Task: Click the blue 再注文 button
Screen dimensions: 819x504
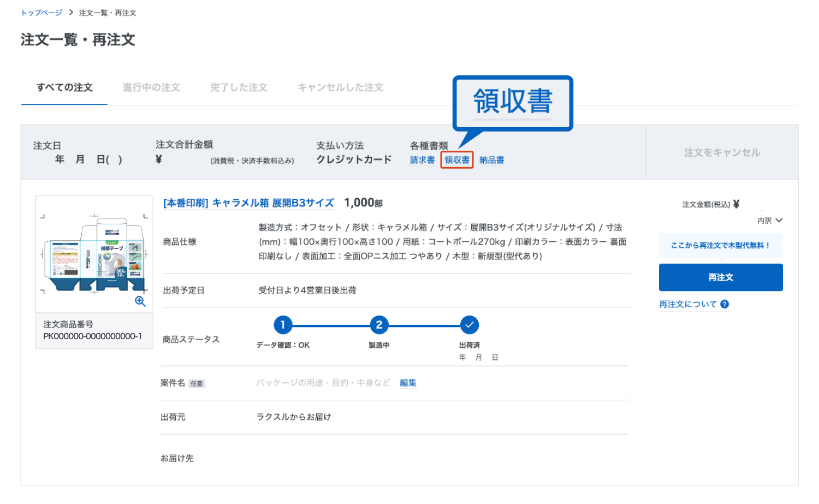Action: [x=721, y=277]
